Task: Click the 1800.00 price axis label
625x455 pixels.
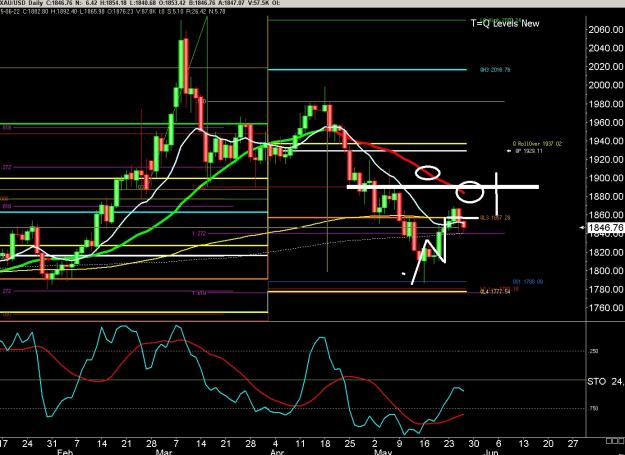Action: 605,271
